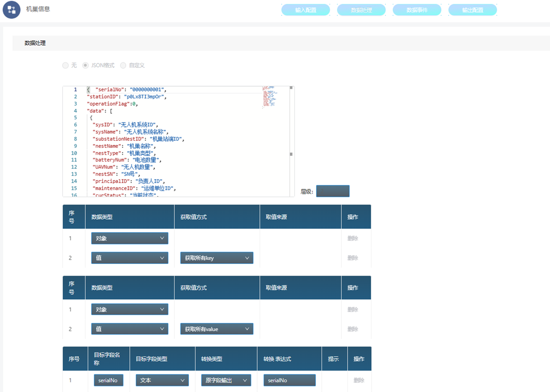Click the 机巢信息 page title
The image size is (550, 392).
[x=38, y=9]
